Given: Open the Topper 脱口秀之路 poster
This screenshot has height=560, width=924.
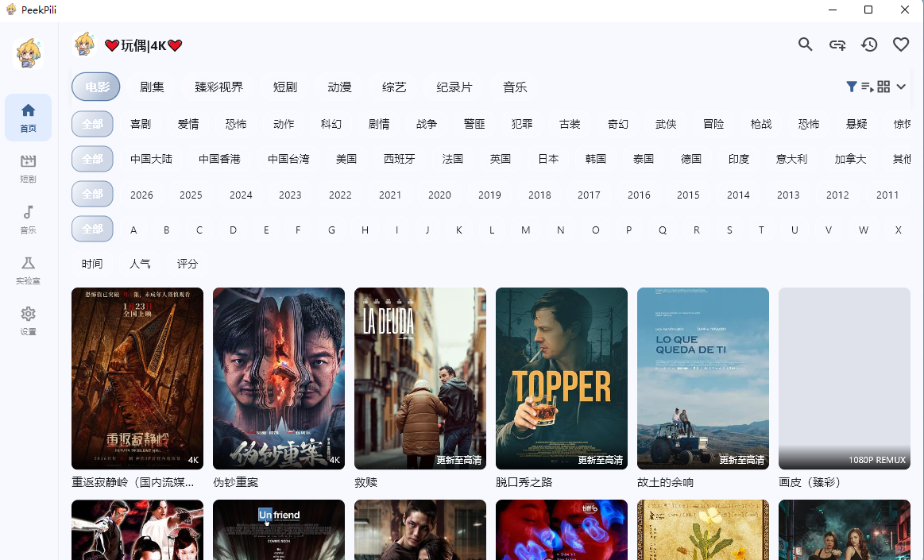Looking at the screenshot, I should 562,378.
